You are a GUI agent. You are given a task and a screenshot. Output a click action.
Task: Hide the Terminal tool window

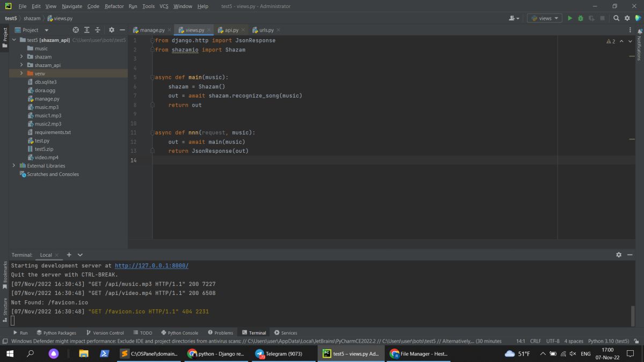coord(630,255)
